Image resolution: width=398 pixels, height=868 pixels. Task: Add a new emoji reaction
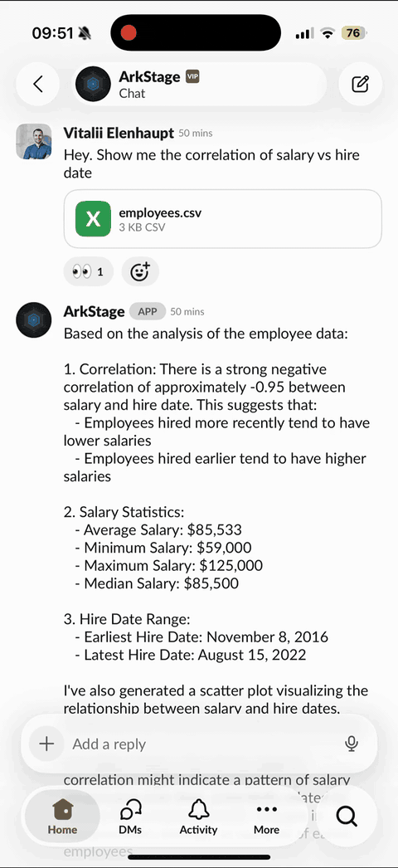(x=140, y=272)
